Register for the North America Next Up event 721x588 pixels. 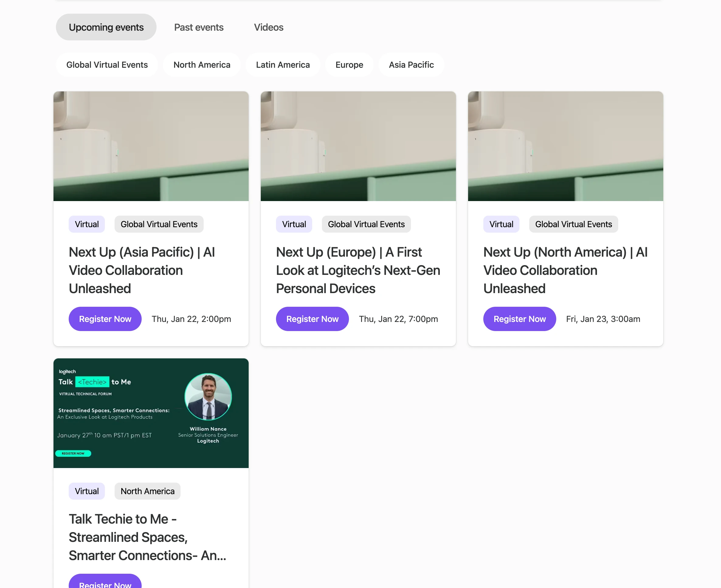(x=519, y=319)
